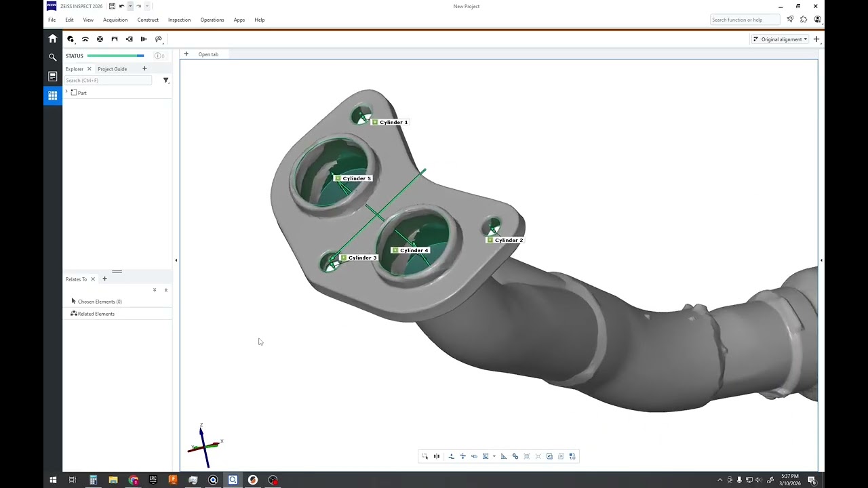Click Chosen Elements (0) row
This screenshot has width=868, height=488.
[x=117, y=302]
